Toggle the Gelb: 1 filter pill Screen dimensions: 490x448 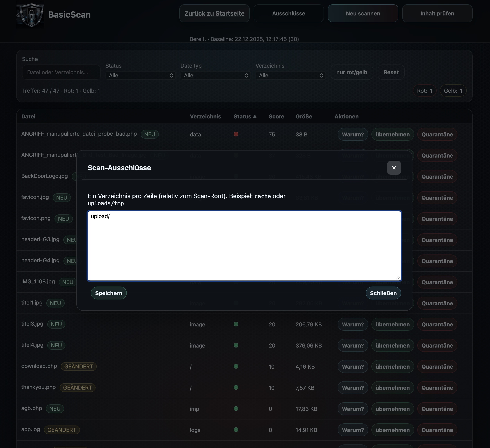point(453,91)
